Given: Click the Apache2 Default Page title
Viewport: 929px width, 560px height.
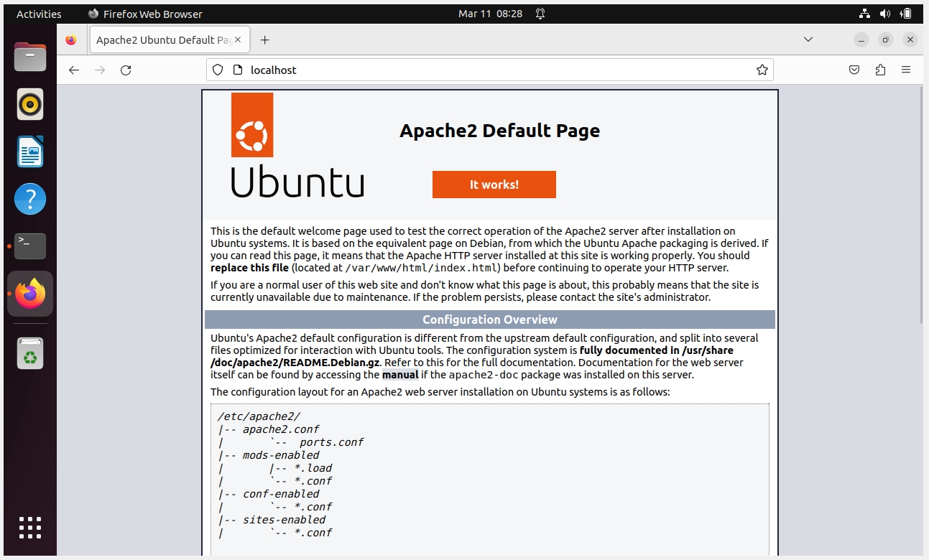Looking at the screenshot, I should [499, 131].
